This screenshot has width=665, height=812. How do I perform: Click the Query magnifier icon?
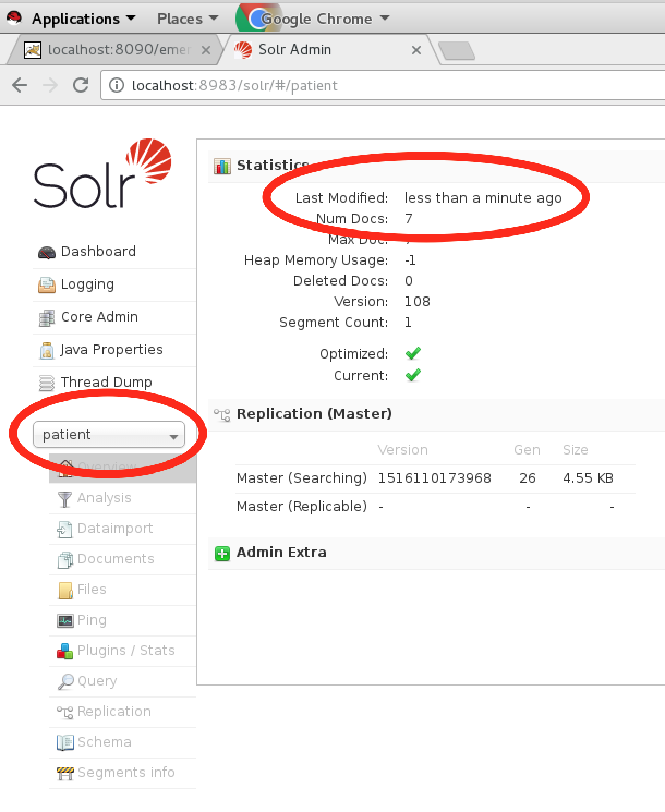(x=65, y=682)
